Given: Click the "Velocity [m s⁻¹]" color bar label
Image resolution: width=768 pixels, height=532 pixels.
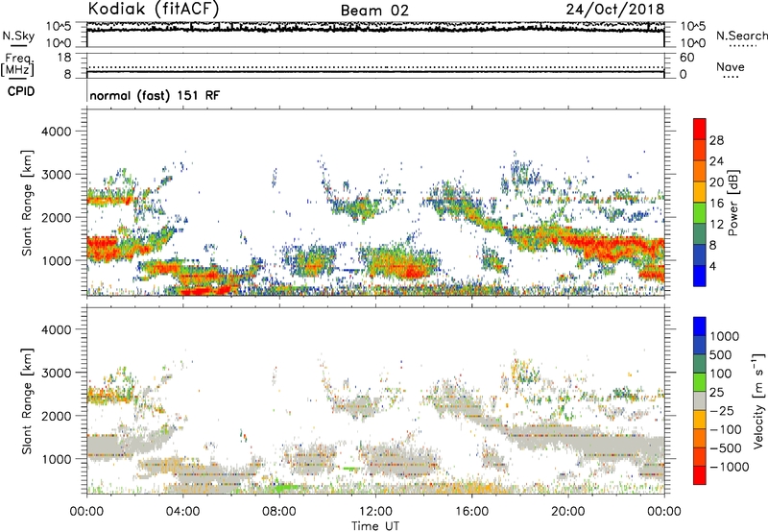Looking at the screenshot, I should (758, 400).
